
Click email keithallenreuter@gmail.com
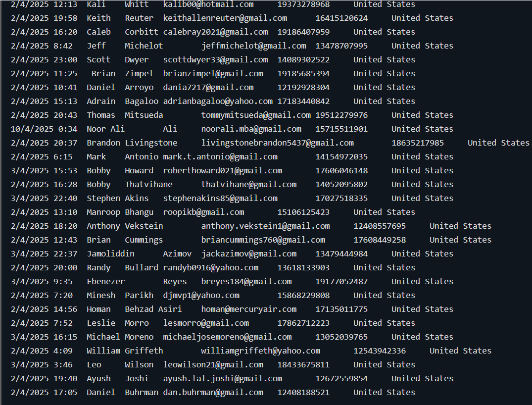pyautogui.click(x=225, y=18)
